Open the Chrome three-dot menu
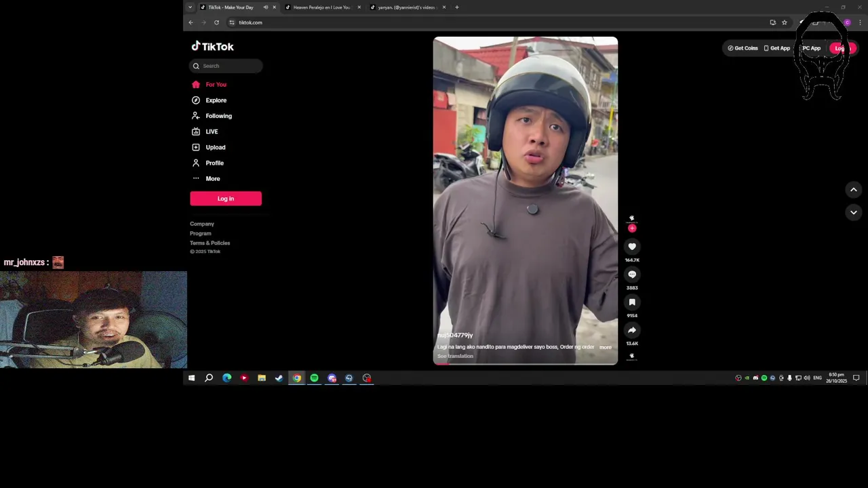Image resolution: width=868 pixels, height=488 pixels. 861,22
